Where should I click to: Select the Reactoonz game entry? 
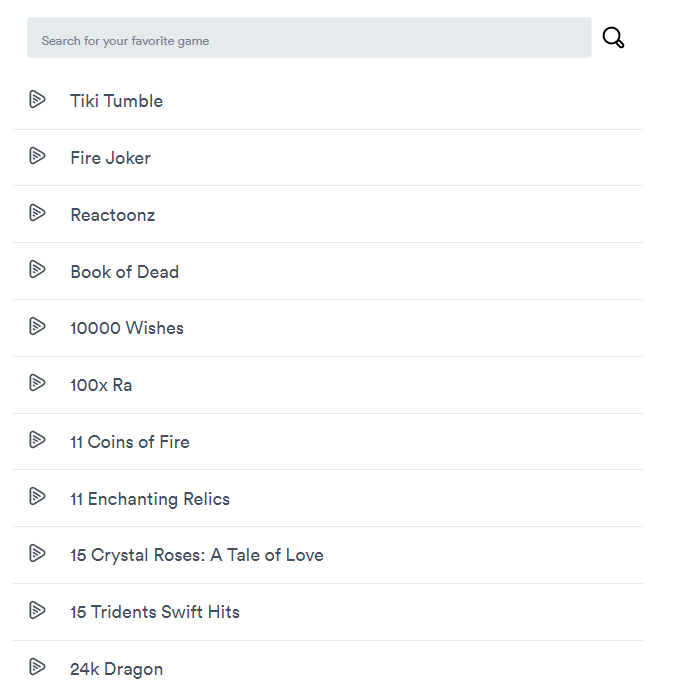tap(113, 215)
